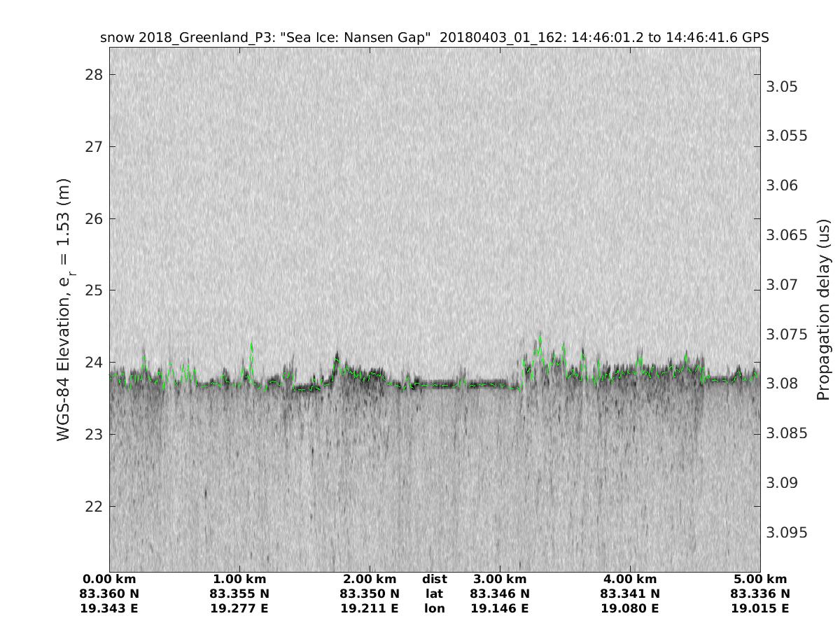Click the 22 elevation tick label
The height and width of the screenshot is (630, 840).
(92, 506)
